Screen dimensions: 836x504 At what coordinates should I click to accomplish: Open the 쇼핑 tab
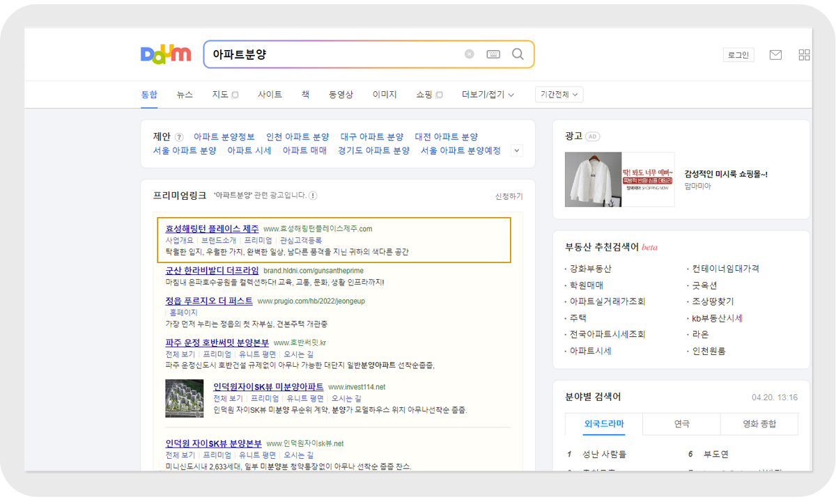(429, 95)
